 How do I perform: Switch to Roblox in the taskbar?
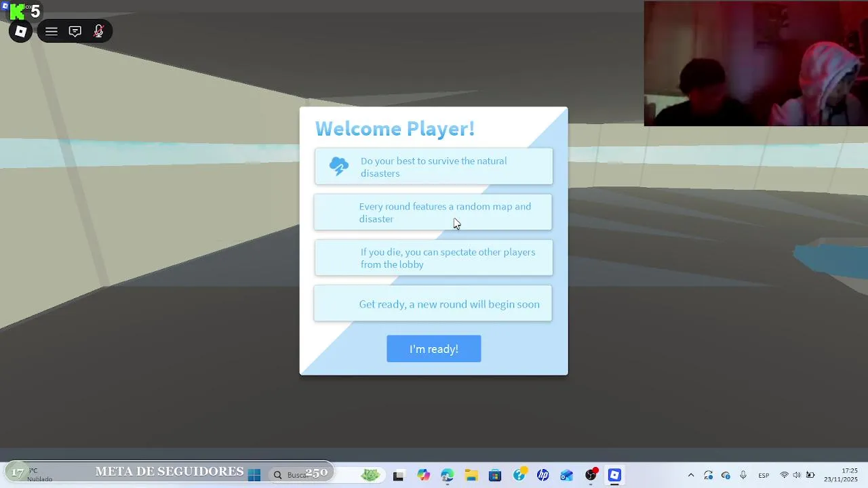[614, 475]
